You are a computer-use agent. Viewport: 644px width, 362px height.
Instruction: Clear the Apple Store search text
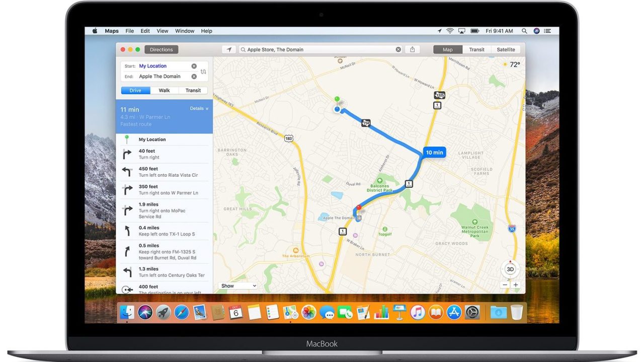coord(398,50)
